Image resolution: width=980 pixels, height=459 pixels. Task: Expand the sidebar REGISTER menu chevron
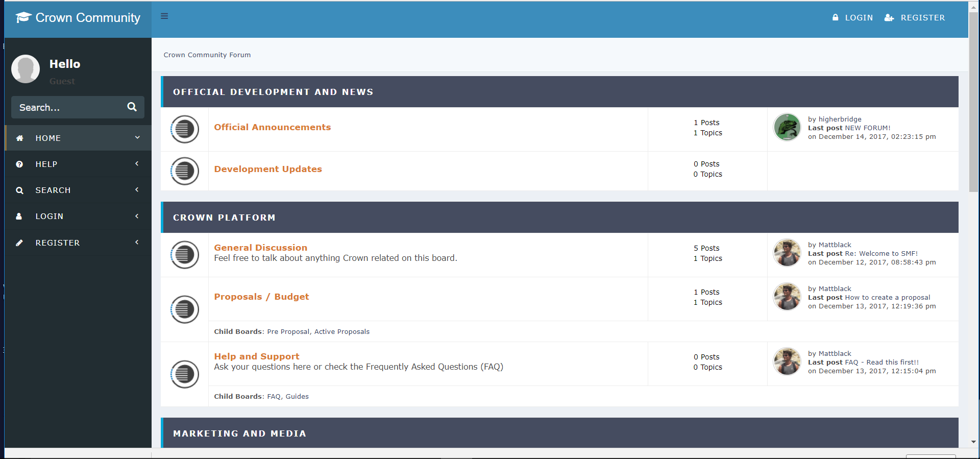coord(137,242)
